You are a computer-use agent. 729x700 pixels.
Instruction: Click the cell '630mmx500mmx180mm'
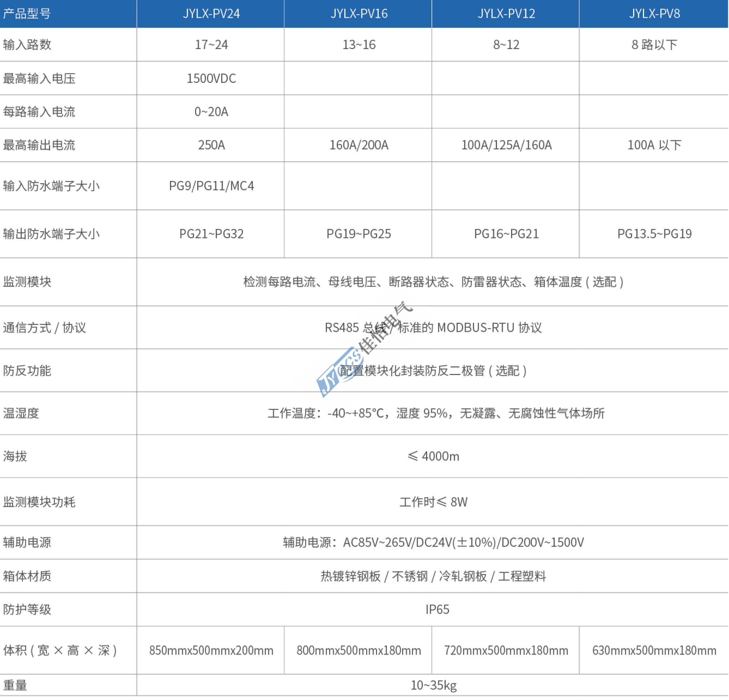[x=654, y=651]
